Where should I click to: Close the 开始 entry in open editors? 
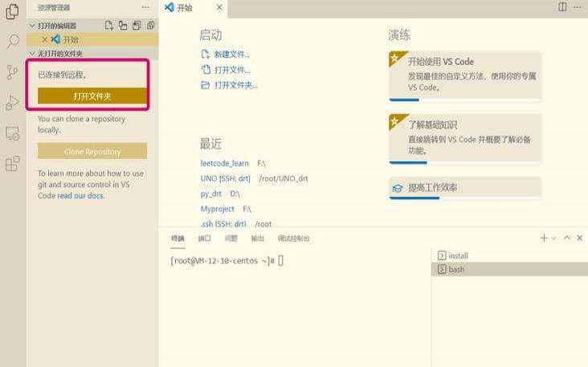coord(45,39)
